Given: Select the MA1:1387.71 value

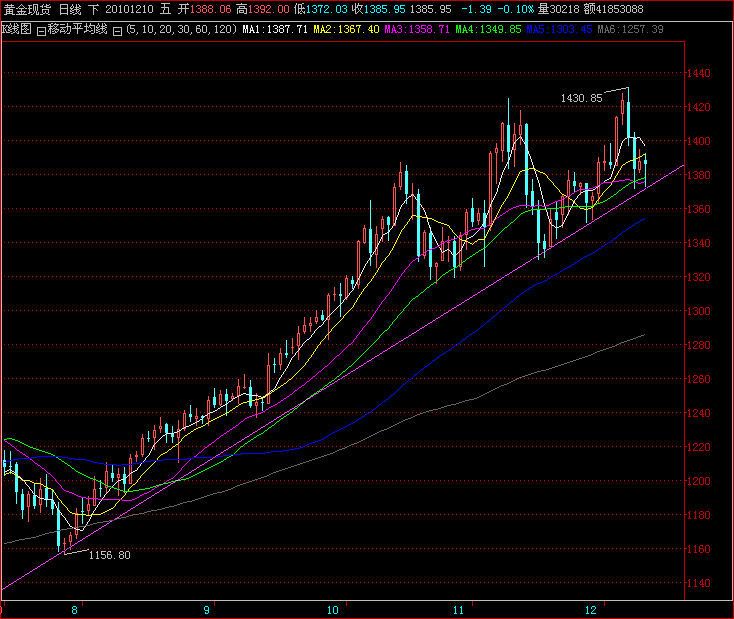Looking at the screenshot, I should (275, 29).
